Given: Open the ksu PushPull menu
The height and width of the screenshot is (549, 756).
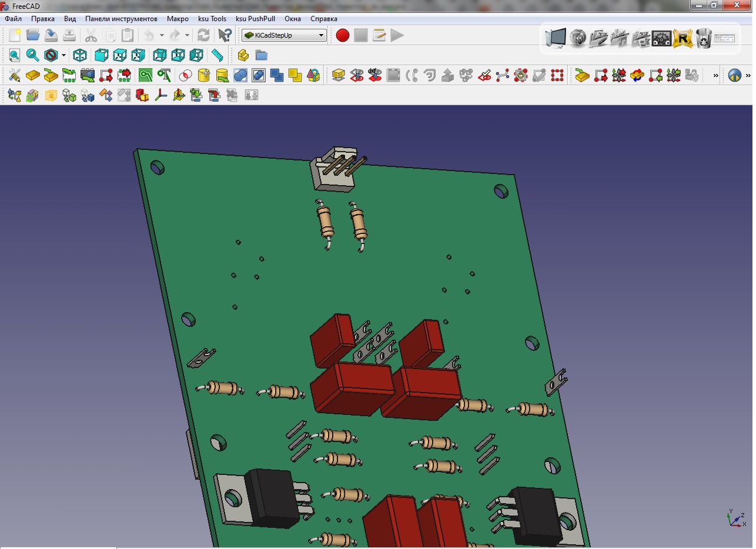Looking at the screenshot, I should [x=255, y=19].
